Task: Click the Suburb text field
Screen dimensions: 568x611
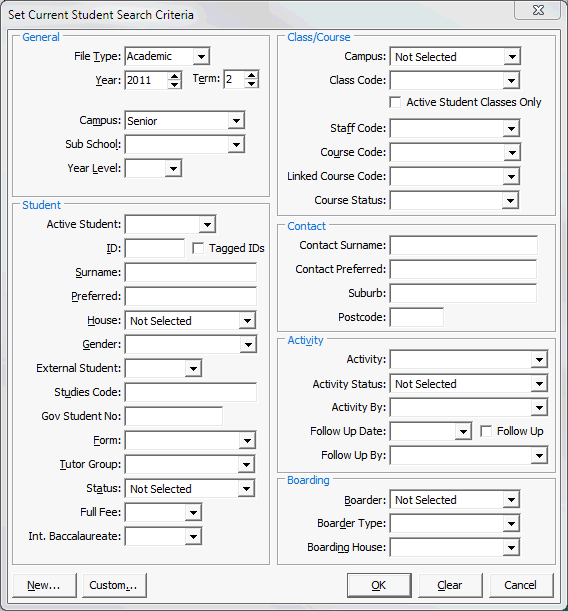Action: click(x=464, y=293)
